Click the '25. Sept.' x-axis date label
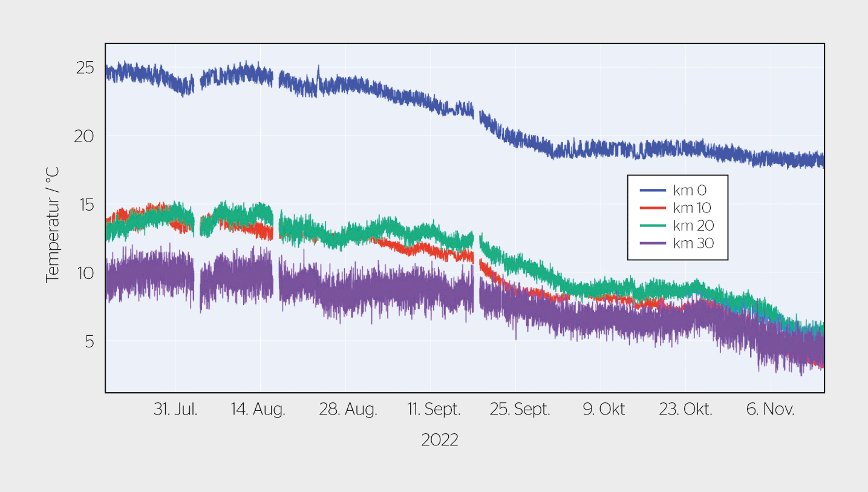This screenshot has height=492, width=868. [x=520, y=410]
